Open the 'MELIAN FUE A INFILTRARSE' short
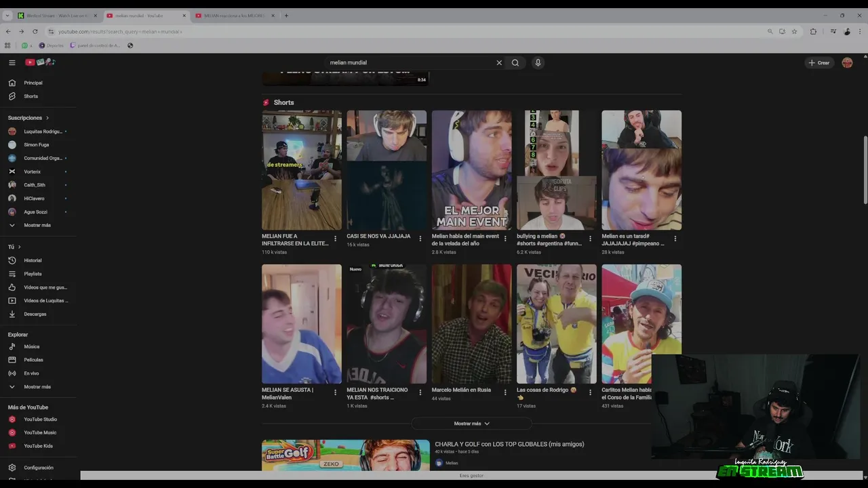The height and width of the screenshot is (488, 868). click(x=302, y=170)
